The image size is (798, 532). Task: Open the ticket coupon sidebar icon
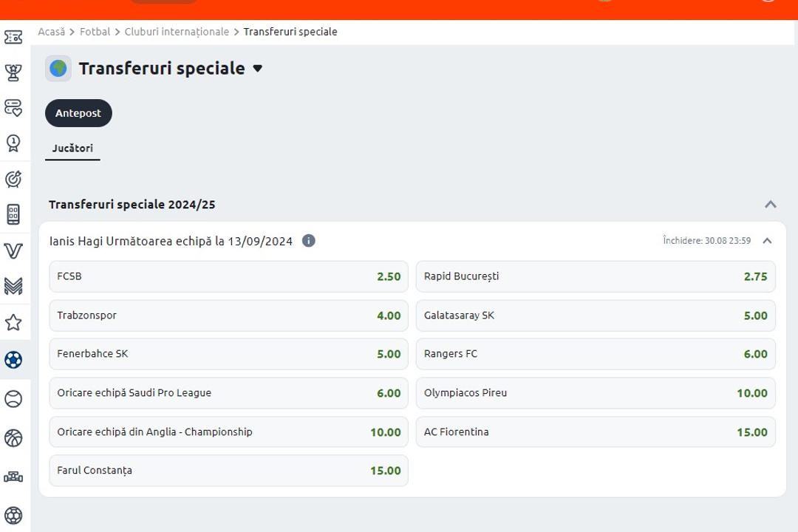coord(13,37)
